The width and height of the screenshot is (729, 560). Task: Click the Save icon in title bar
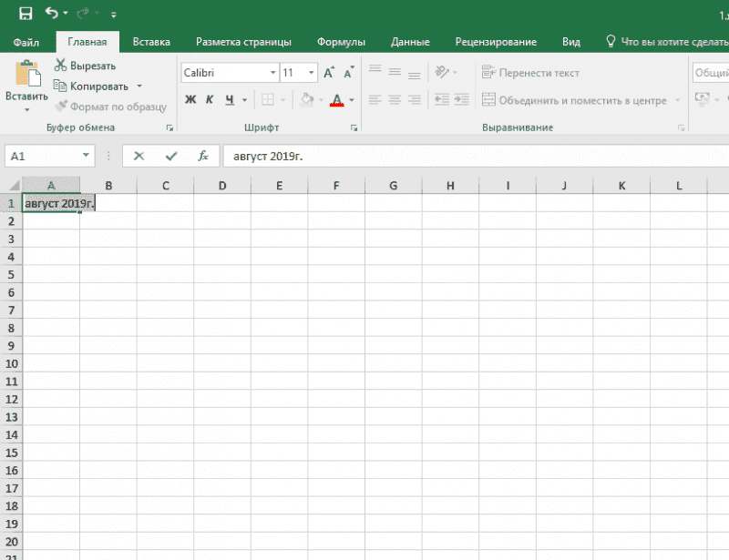point(26,14)
